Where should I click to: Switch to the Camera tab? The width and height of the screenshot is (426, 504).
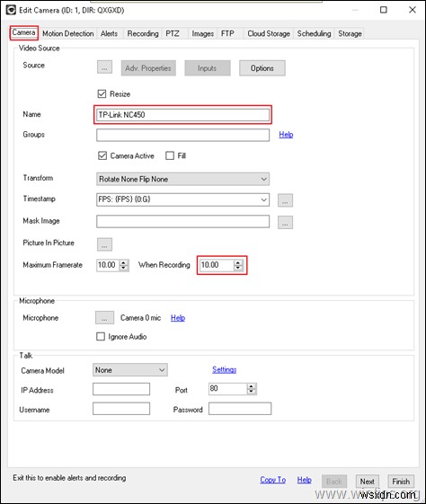pos(23,32)
